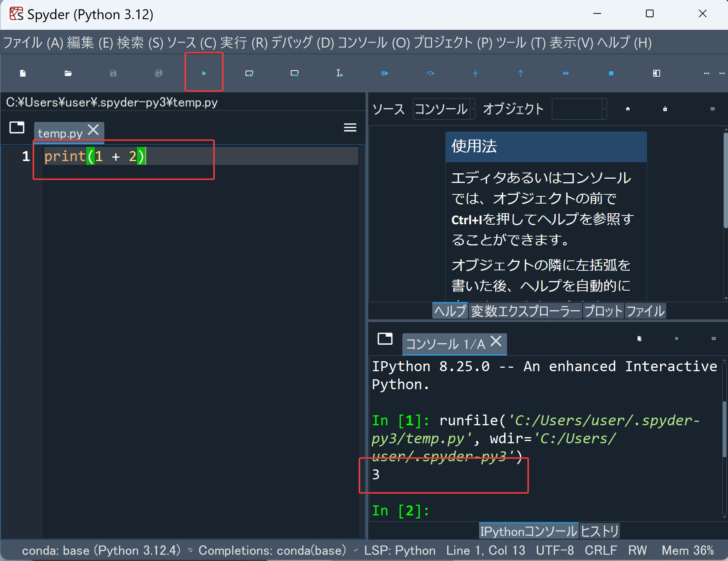Open the ヘルプ (H) menu
This screenshot has height=561, width=728.
pos(624,43)
